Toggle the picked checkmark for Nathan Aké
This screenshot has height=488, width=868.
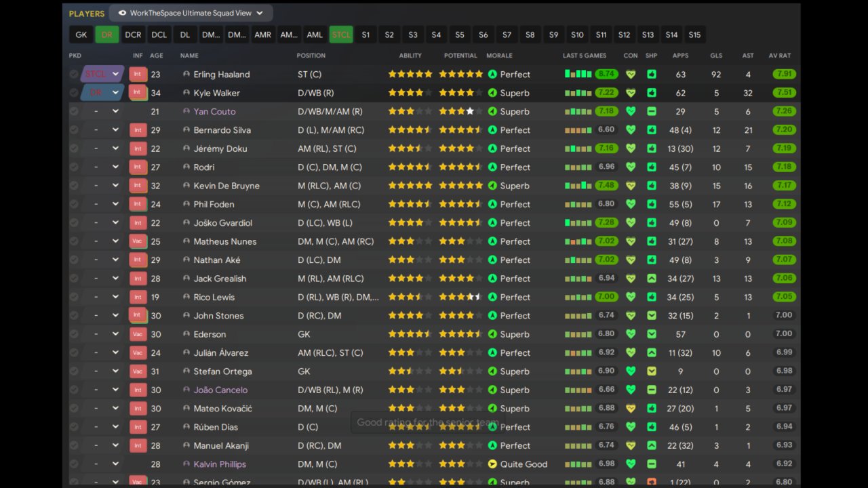click(x=74, y=260)
